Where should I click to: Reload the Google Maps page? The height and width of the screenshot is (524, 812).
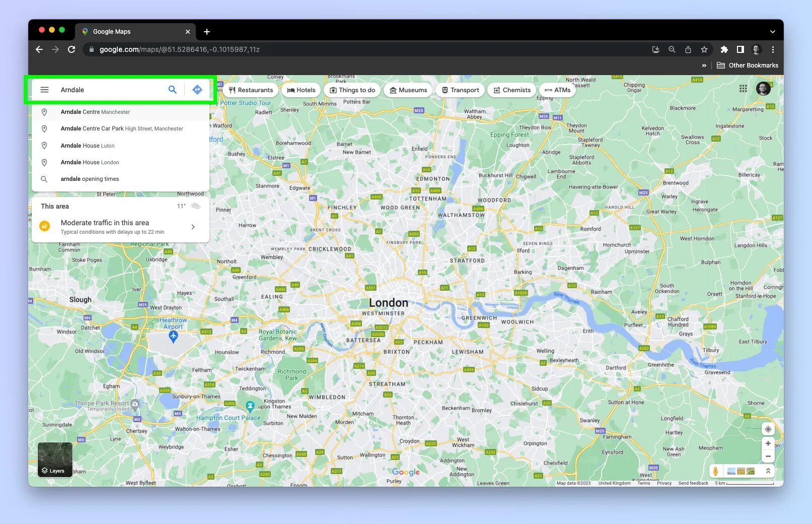tap(71, 49)
